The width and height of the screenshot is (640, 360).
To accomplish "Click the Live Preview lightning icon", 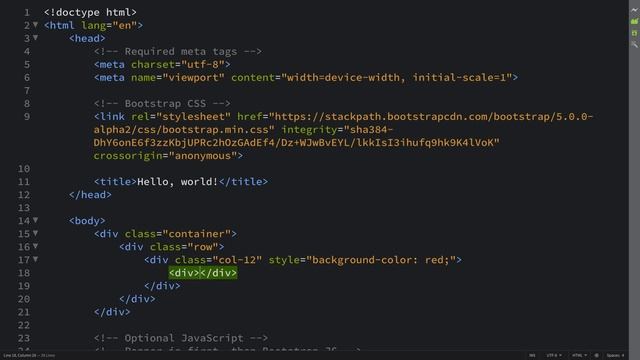I will (634, 10).
